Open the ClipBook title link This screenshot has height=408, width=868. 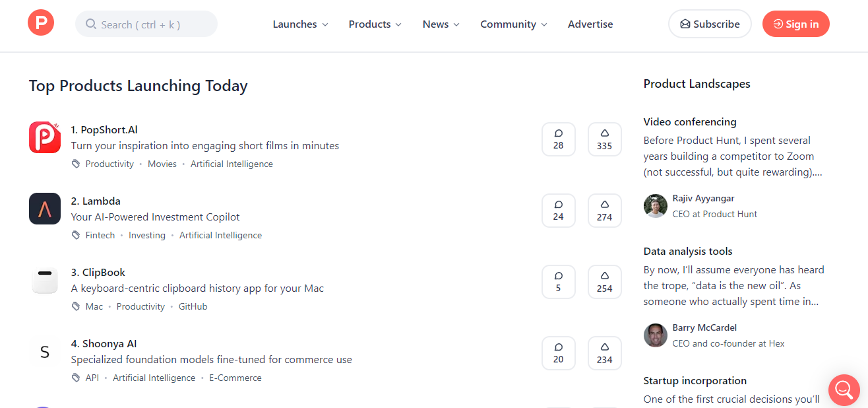tap(98, 272)
